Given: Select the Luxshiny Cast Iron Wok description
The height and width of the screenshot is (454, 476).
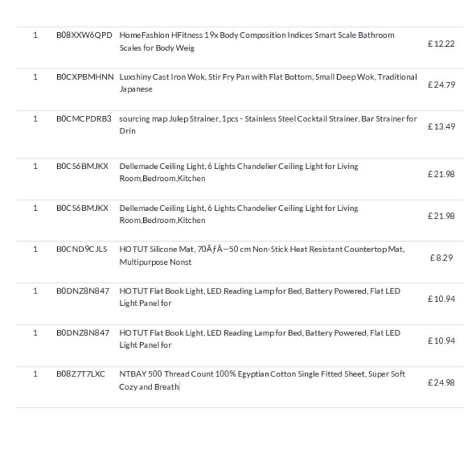Looking at the screenshot, I should tap(268, 83).
